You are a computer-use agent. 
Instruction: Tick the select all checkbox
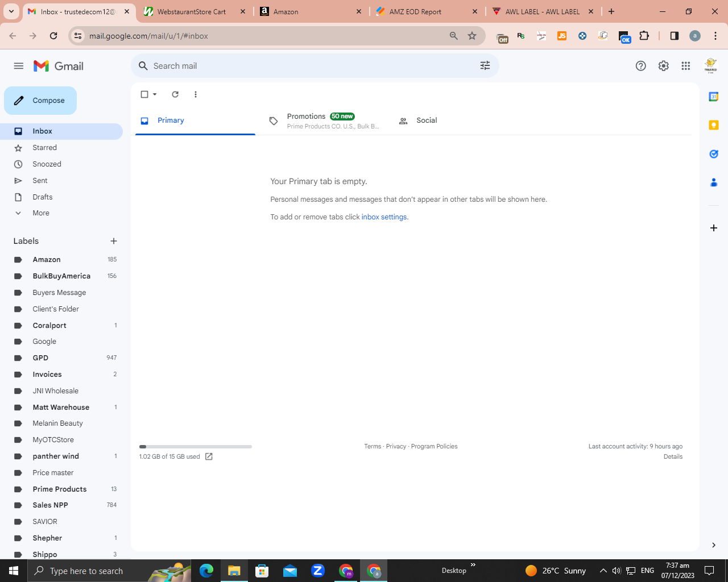pyautogui.click(x=144, y=94)
